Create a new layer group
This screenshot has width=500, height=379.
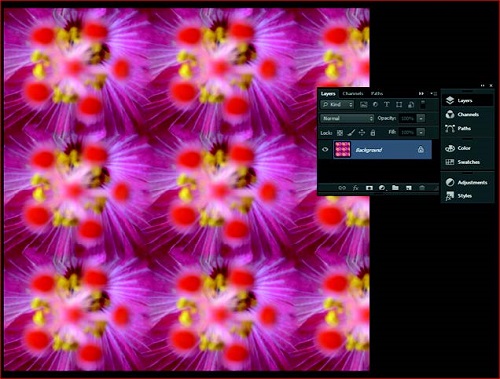[x=395, y=188]
